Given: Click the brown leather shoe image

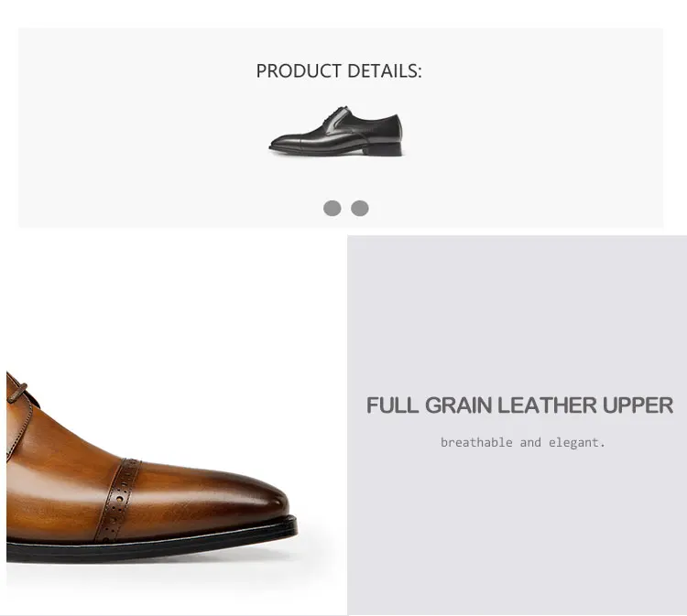Looking at the screenshot, I should coord(147,485).
